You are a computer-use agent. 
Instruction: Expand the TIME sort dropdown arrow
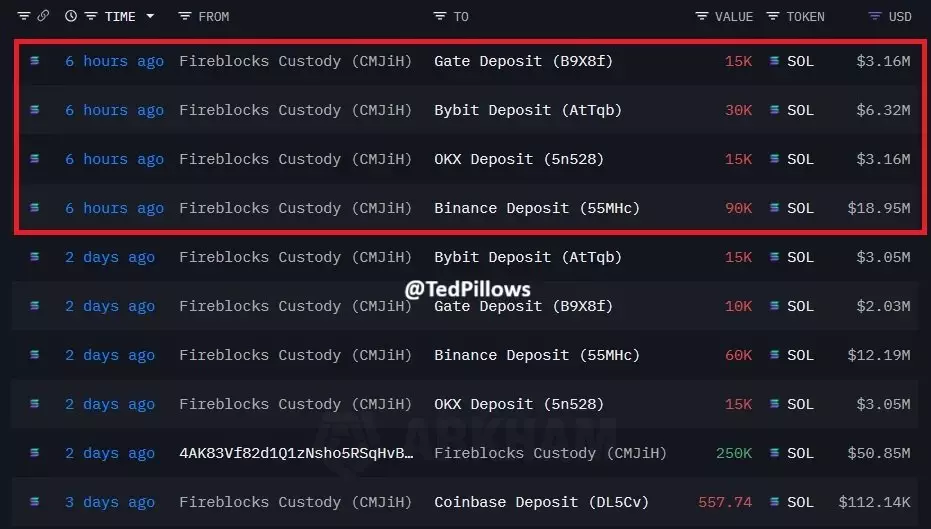(150, 16)
